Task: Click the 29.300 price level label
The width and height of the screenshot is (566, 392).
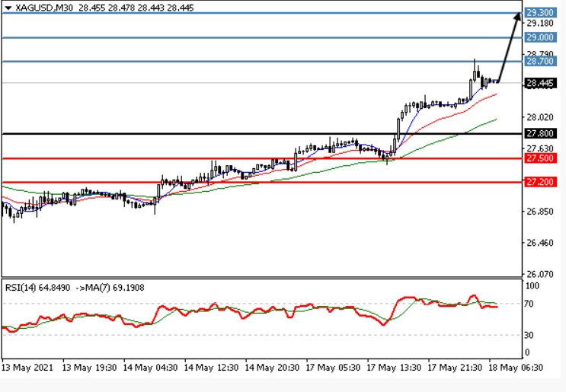Action: [x=540, y=13]
